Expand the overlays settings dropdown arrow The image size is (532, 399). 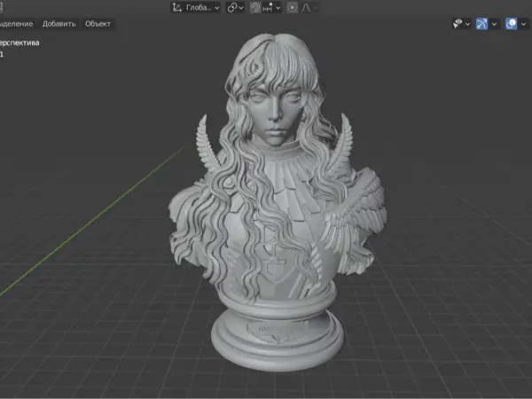[x=523, y=24]
